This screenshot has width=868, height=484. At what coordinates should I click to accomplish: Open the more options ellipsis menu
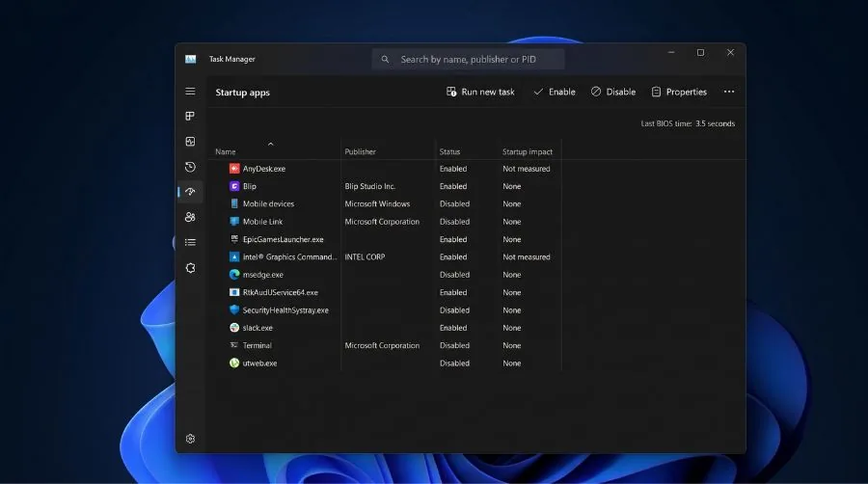(729, 92)
